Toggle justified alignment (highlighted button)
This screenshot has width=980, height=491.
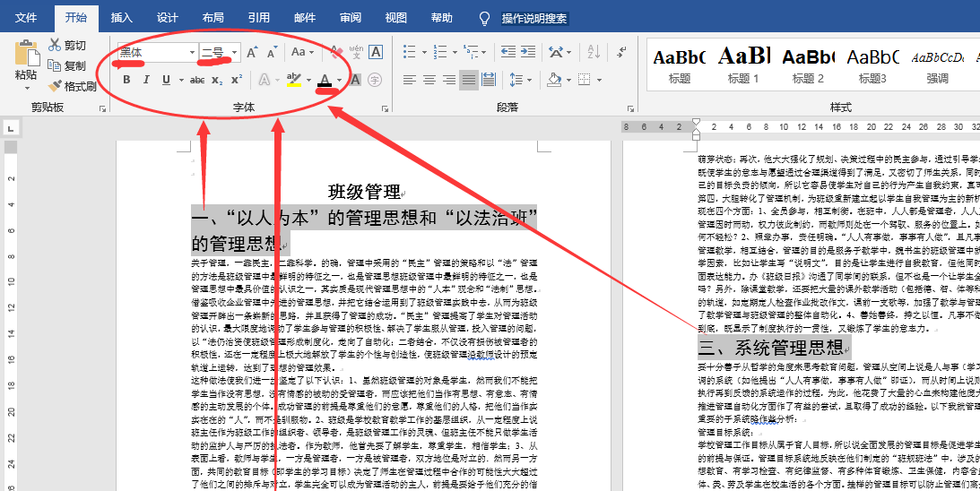[468, 80]
